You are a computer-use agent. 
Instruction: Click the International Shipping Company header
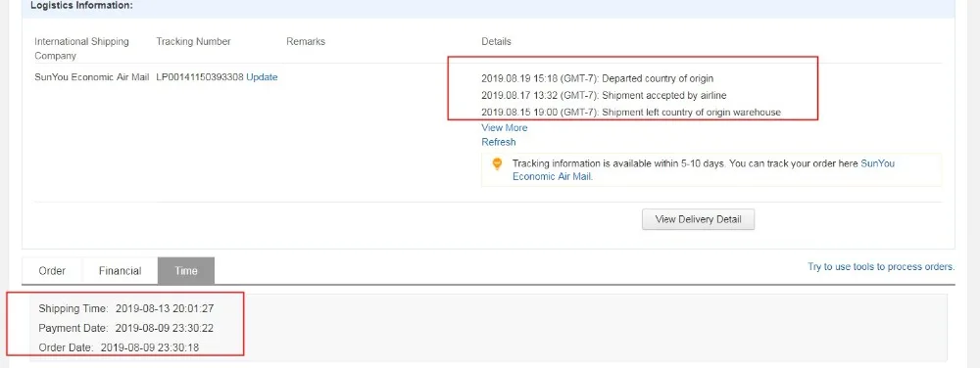tap(82, 49)
